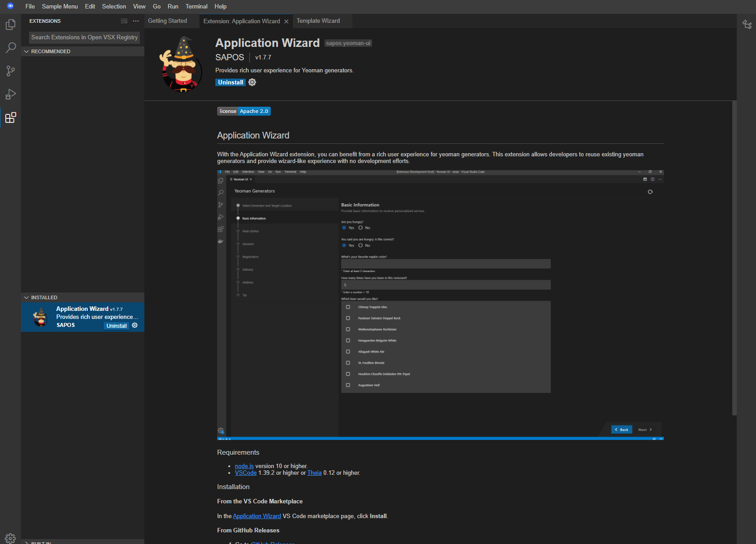
Task: Open the Run menu
Action: [173, 6]
